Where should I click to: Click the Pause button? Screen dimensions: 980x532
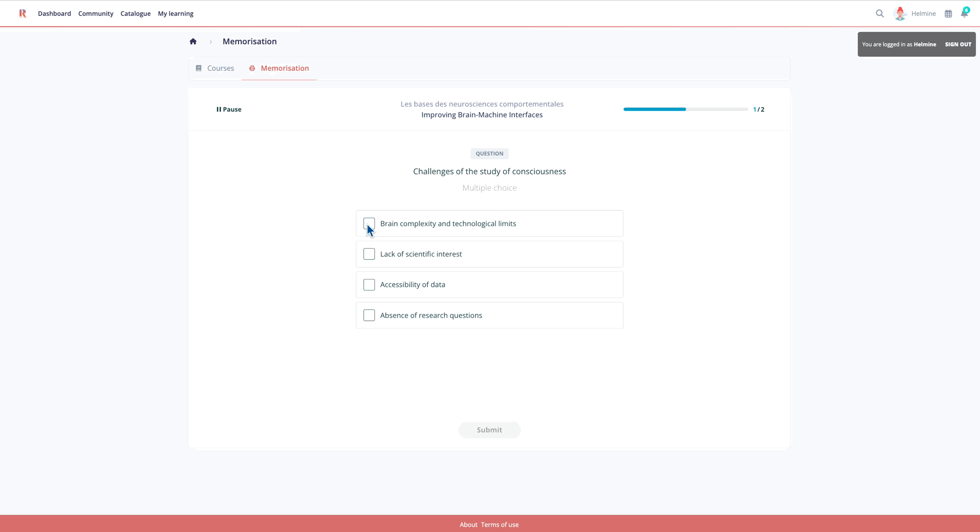point(229,109)
